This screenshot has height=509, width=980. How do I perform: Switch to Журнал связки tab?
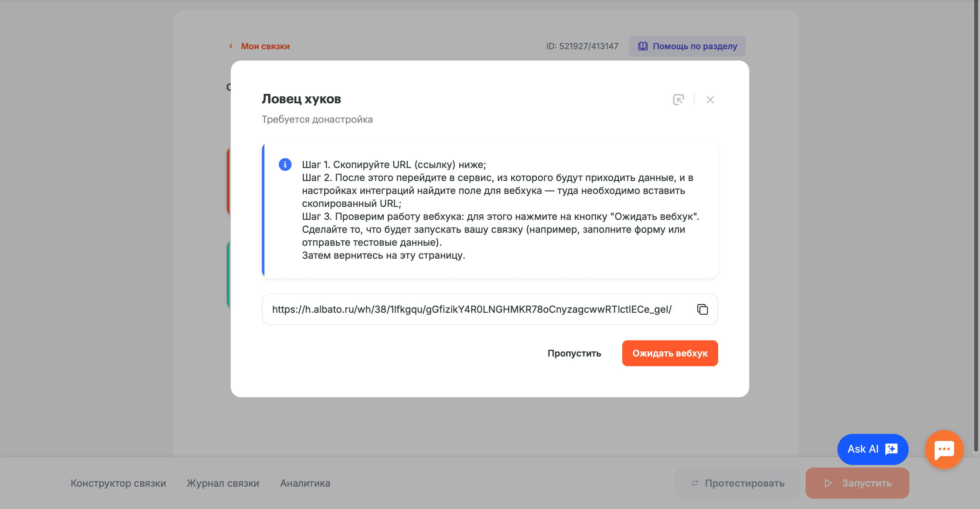point(223,483)
